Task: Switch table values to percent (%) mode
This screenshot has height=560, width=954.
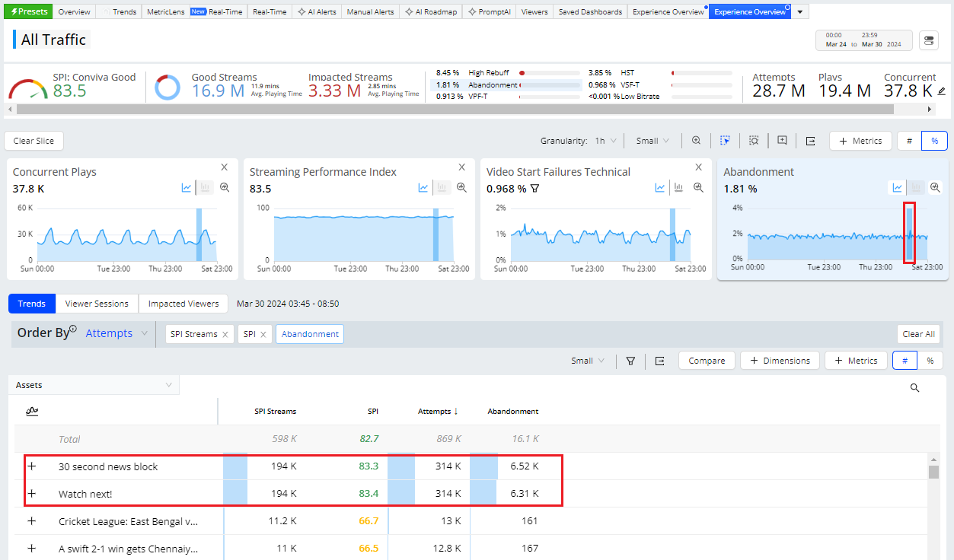Action: 930,361
